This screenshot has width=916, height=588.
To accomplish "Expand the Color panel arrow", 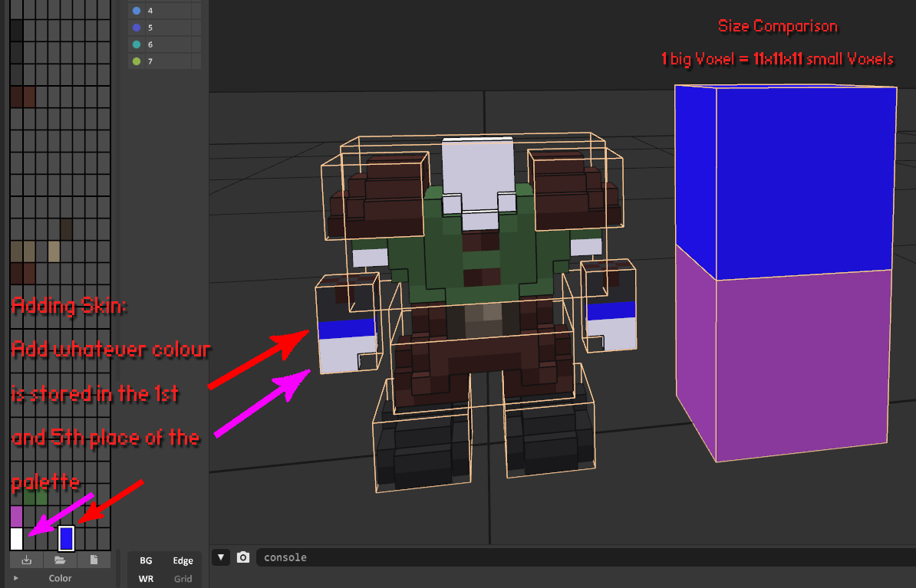I will 16,579.
